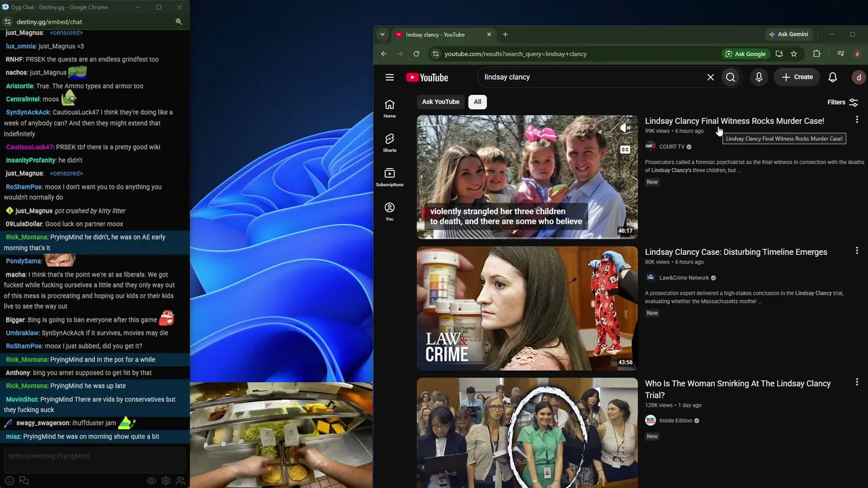
Task: Show the Dgg chat user list
Action: coord(180,481)
